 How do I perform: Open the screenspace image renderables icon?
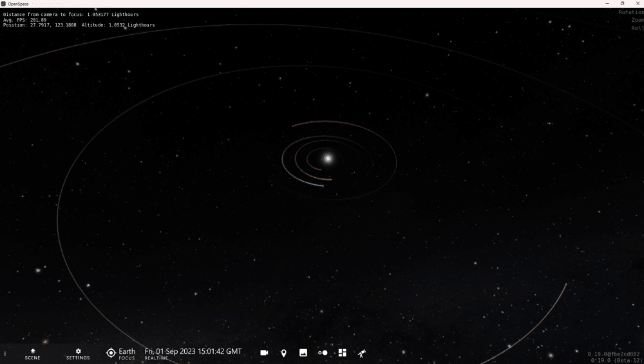[x=303, y=353]
